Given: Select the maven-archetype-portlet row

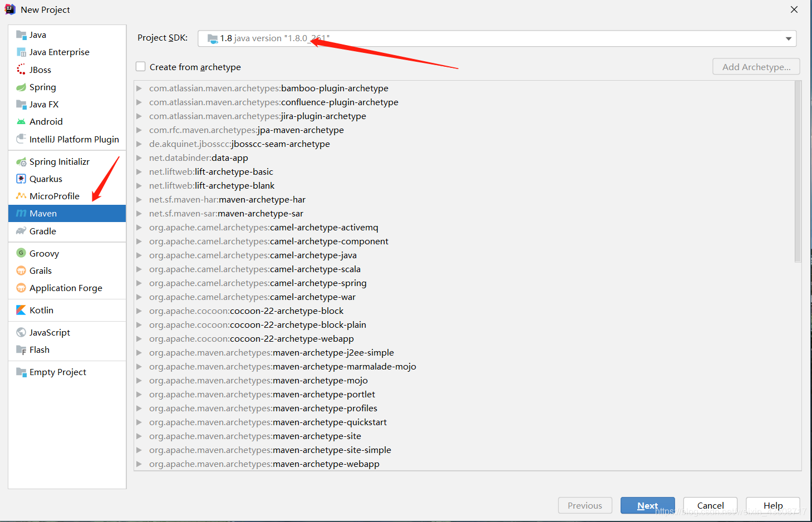Looking at the screenshot, I should point(464,395).
